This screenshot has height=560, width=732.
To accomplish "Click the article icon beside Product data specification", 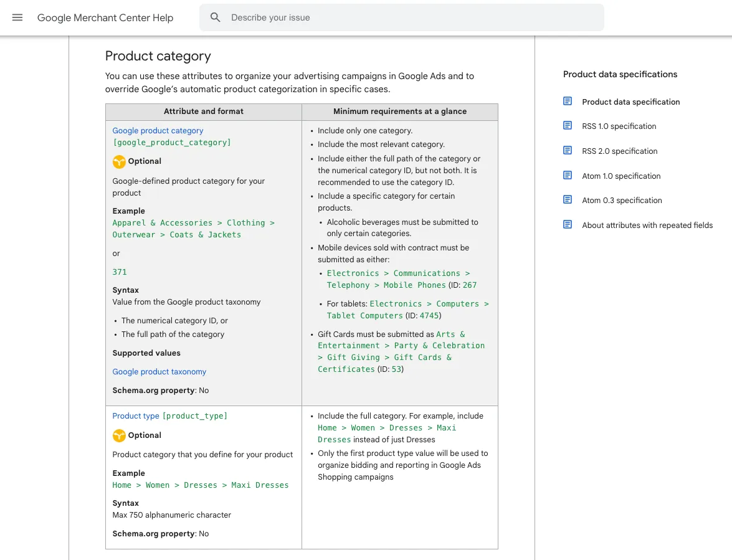I will click(568, 100).
